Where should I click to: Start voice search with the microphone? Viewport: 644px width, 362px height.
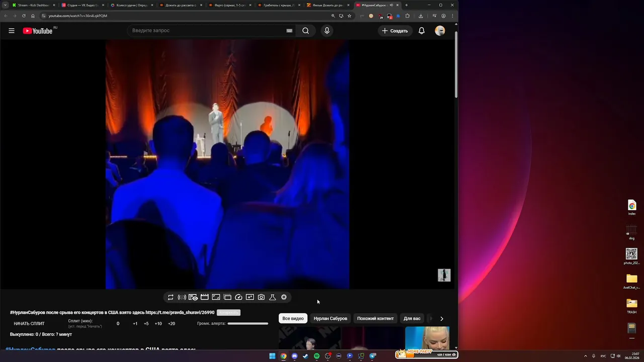(x=327, y=31)
